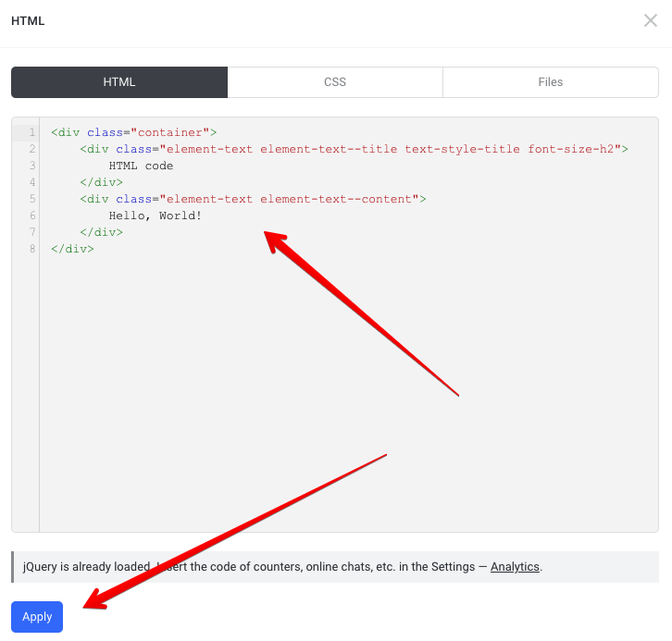Place cursor at closing div tag on line 8

[x=72, y=249]
